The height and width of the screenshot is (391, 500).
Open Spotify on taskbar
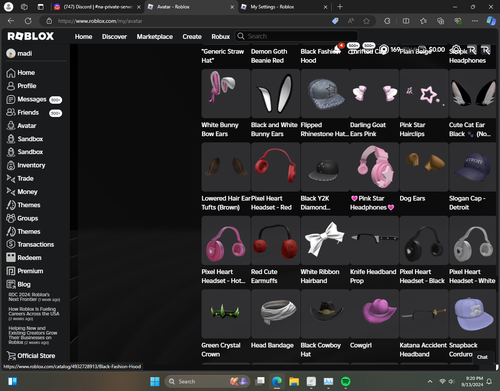pos(346,381)
